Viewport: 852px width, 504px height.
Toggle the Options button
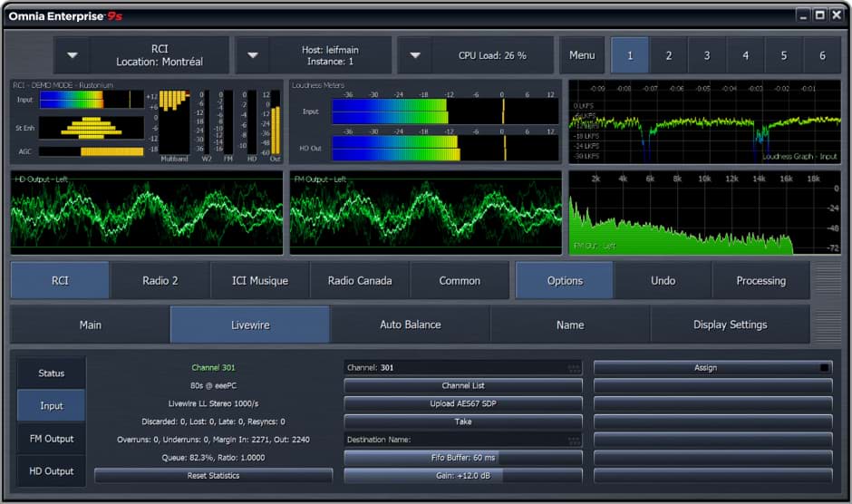[565, 281]
